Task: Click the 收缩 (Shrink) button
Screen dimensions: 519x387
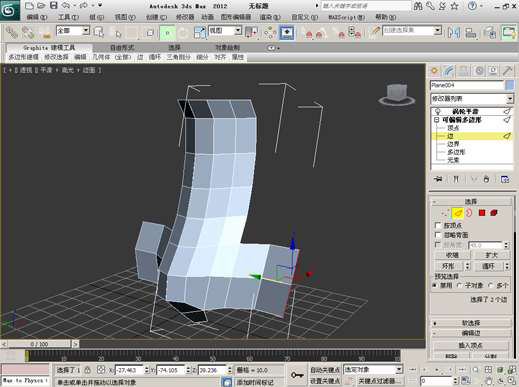Action: [452, 255]
